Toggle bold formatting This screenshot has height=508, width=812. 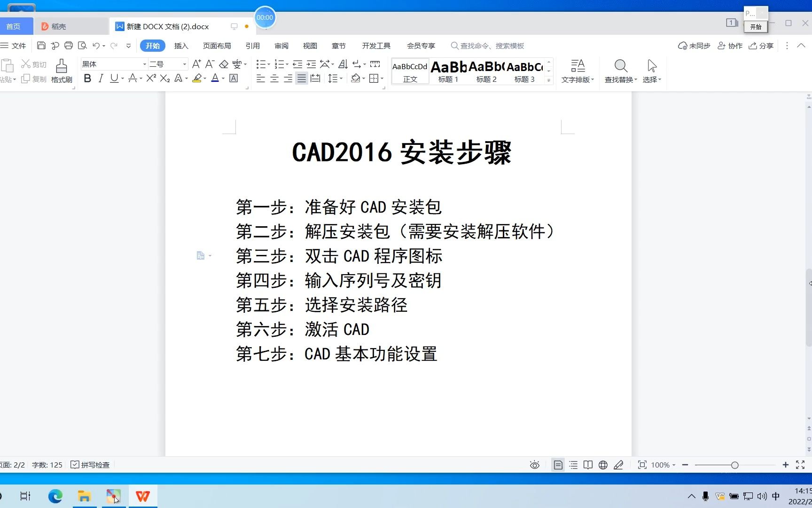[87, 79]
